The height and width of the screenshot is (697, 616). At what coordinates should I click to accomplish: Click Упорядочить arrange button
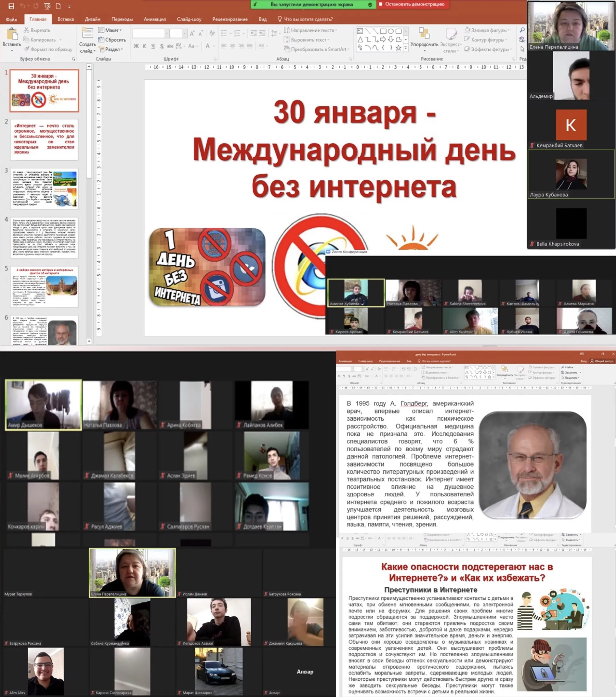424,39
